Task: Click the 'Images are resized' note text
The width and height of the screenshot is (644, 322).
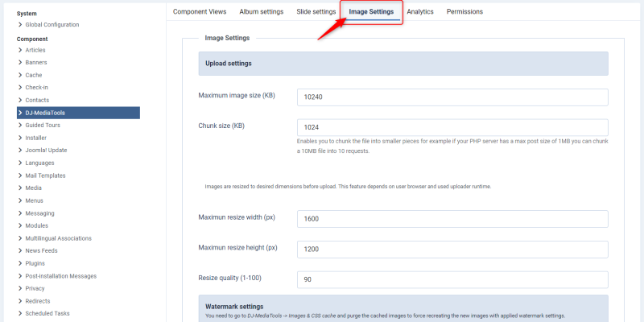Action: pos(348,187)
